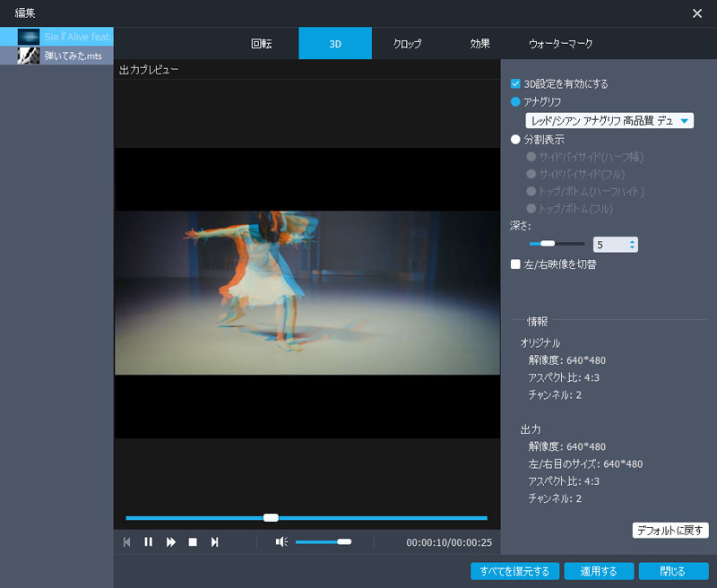This screenshot has height=588, width=717.
Task: Select the 分割表示 radio button
Action: tap(515, 139)
